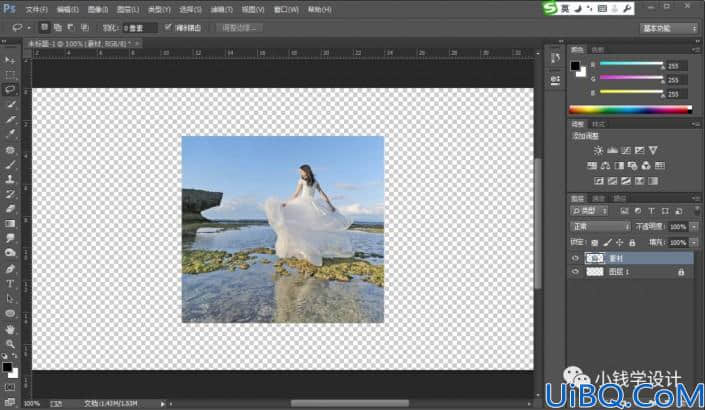Add a Vibrance adjustment
Screen dimensions: 705x410
[653, 150]
